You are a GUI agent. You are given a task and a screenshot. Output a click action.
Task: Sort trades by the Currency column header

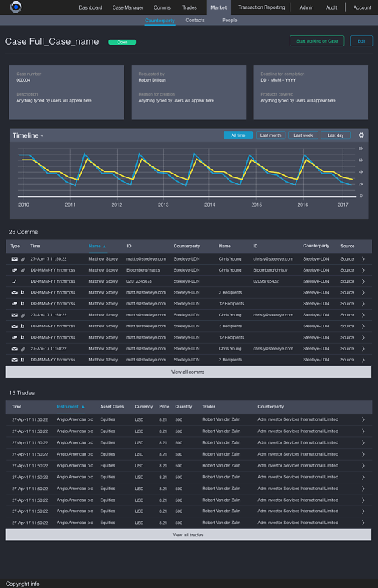(144, 407)
